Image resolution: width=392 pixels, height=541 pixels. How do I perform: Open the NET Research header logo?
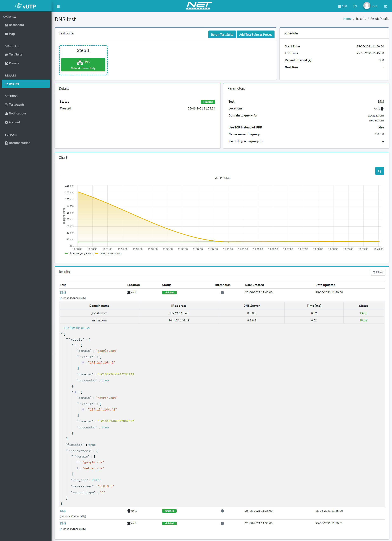pyautogui.click(x=199, y=6)
